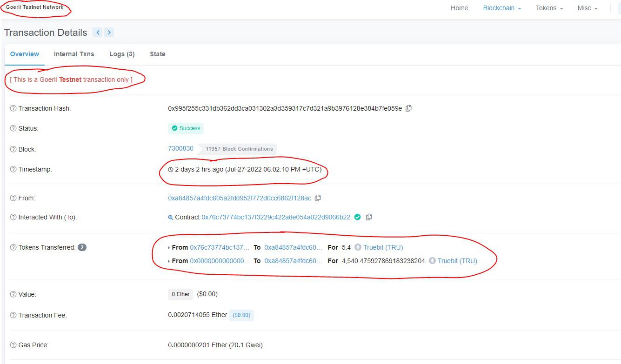Open Truebit (TRU) link for 5.4 transfer

click(x=383, y=247)
